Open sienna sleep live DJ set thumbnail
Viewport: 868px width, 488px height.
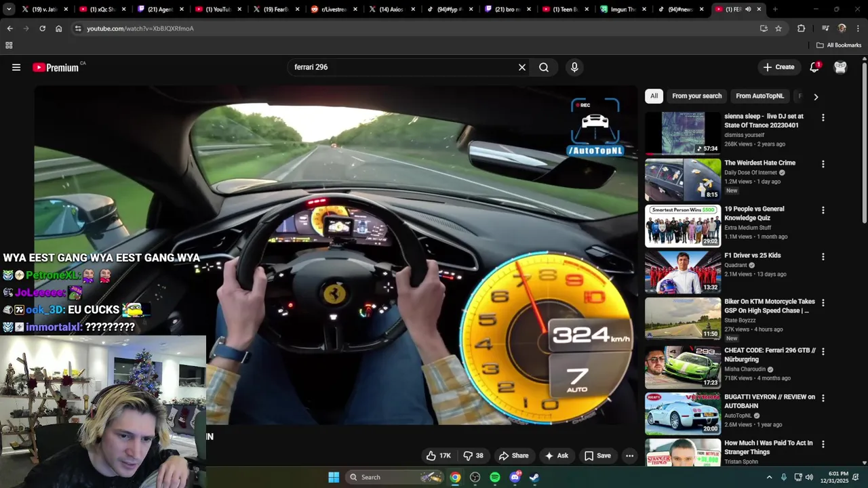click(x=683, y=134)
